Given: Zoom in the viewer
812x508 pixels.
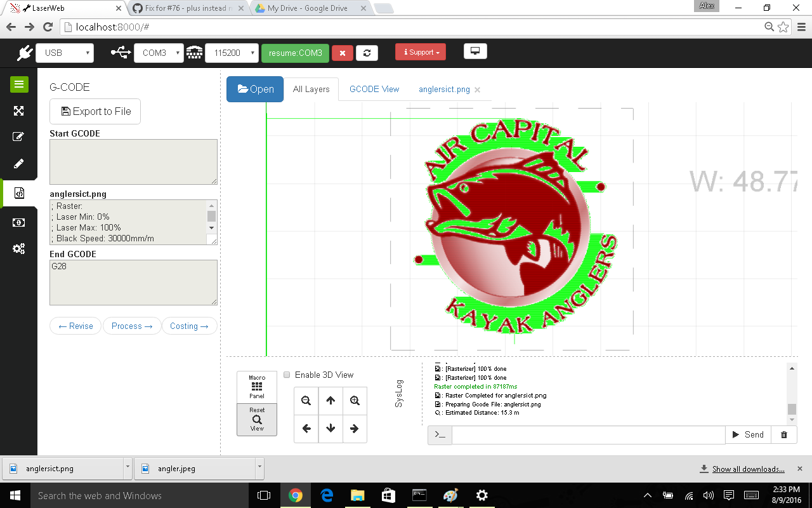Looking at the screenshot, I should pos(355,401).
